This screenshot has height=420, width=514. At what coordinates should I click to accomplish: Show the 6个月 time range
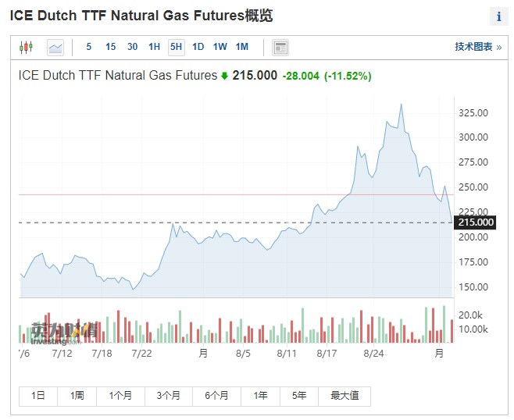point(216,396)
